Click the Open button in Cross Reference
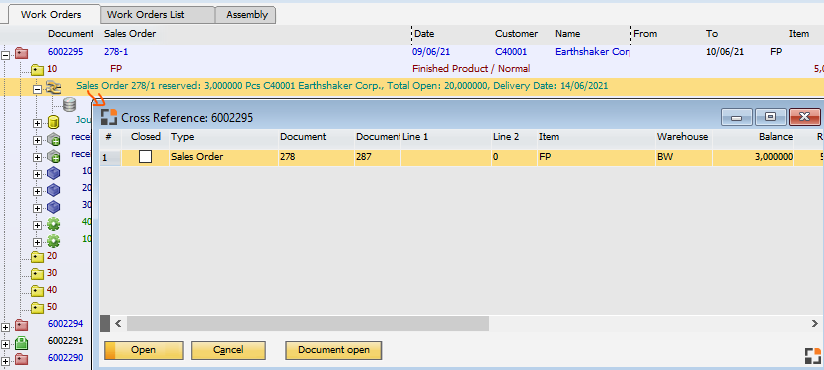This screenshot has width=824, height=370. [x=143, y=350]
